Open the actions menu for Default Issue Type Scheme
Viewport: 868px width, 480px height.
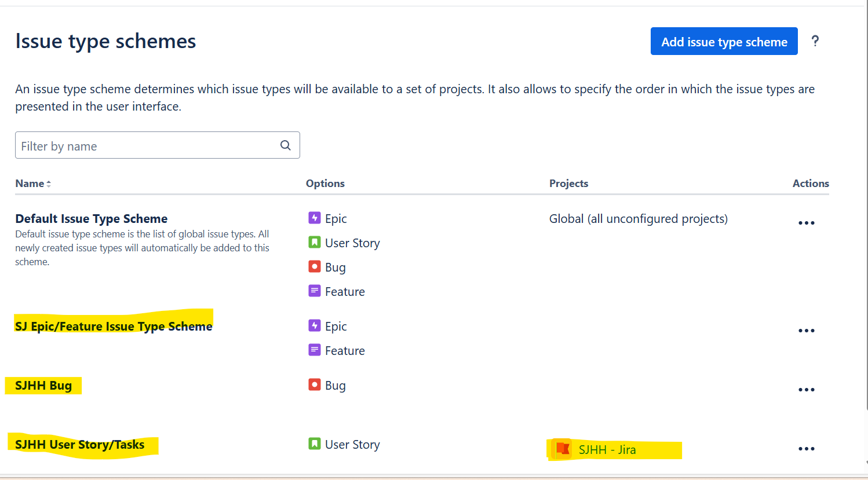807,222
